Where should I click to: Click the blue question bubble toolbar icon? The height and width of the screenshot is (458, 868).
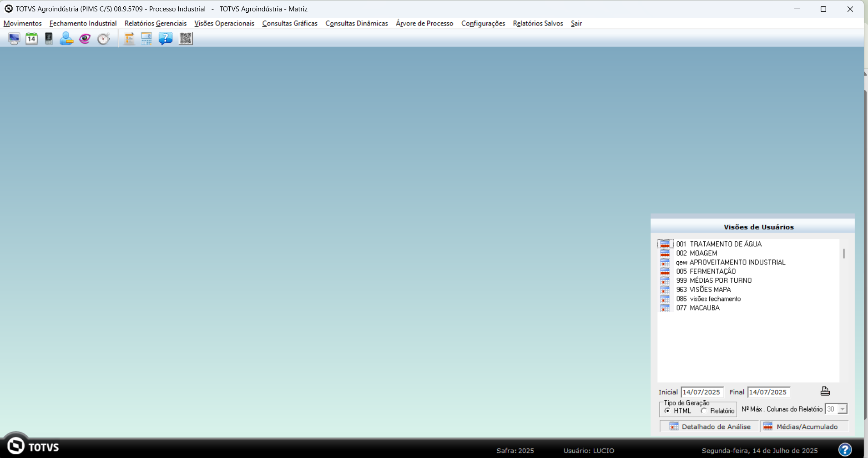point(166,39)
